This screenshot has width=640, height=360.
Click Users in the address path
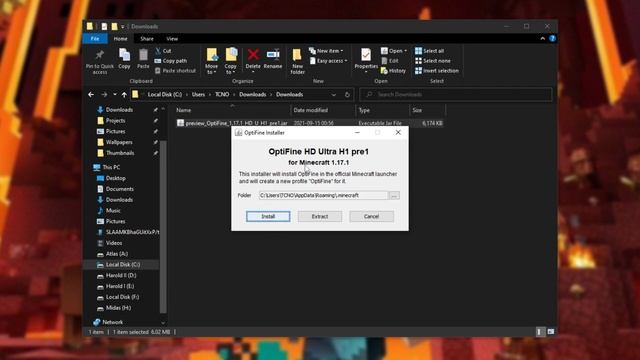pyautogui.click(x=198, y=95)
